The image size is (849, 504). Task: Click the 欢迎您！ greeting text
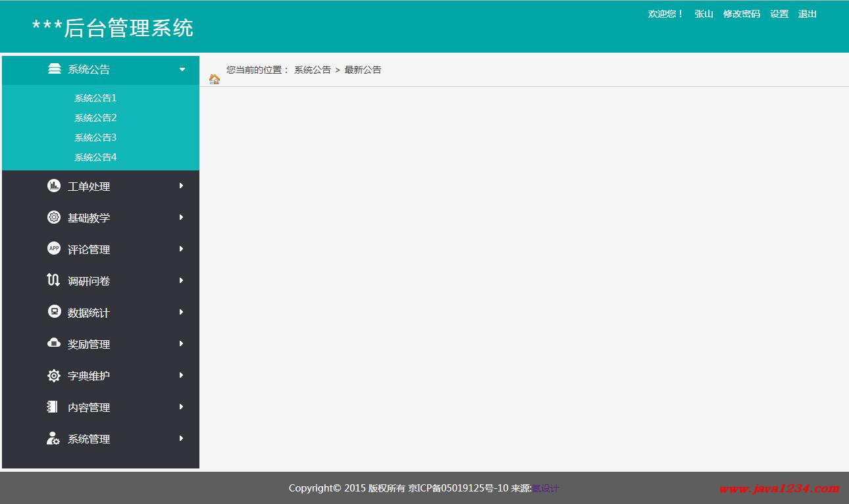pos(666,14)
